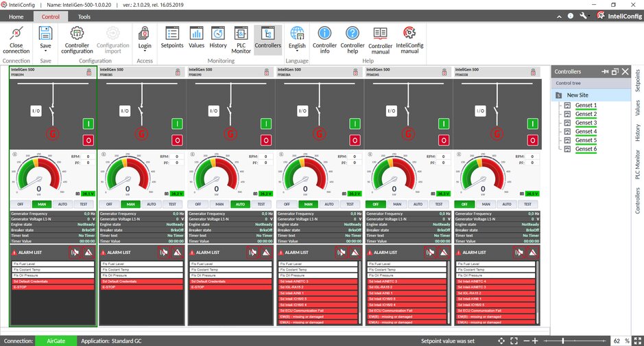Open Controller configuration
This screenshot has height=346, width=644.
tap(77, 41)
